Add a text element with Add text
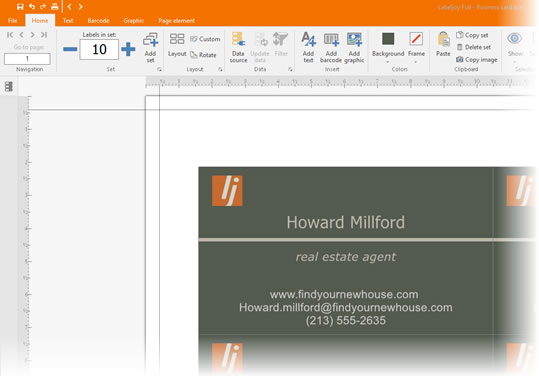The height and width of the screenshot is (377, 539). click(x=308, y=47)
